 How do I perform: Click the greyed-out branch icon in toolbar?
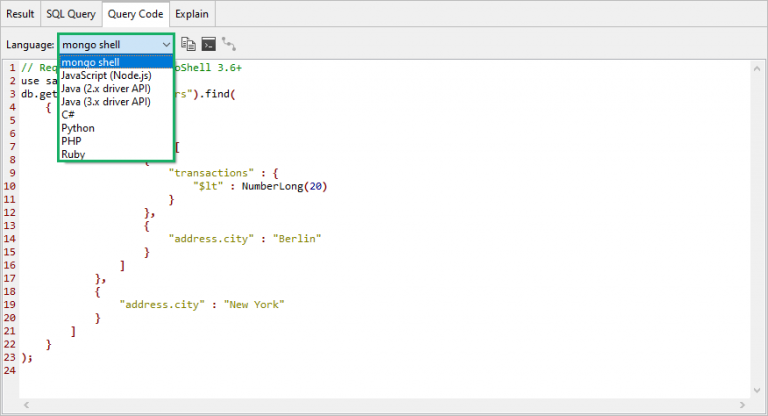pyautogui.click(x=229, y=45)
